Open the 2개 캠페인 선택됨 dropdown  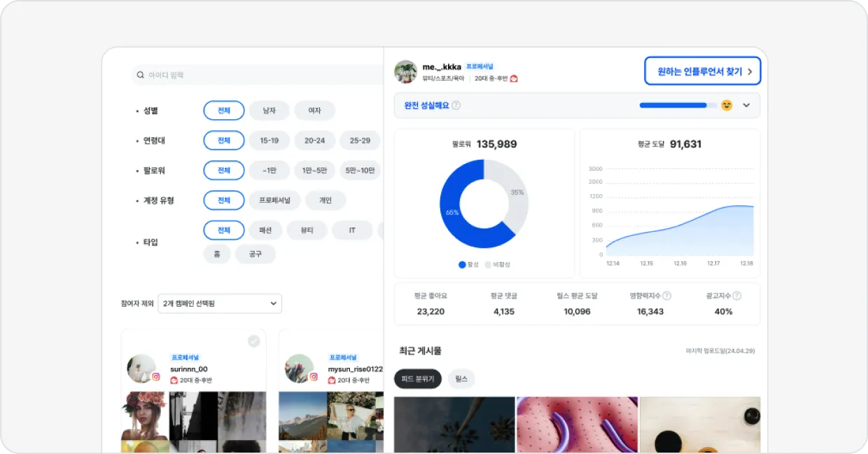tap(220, 303)
